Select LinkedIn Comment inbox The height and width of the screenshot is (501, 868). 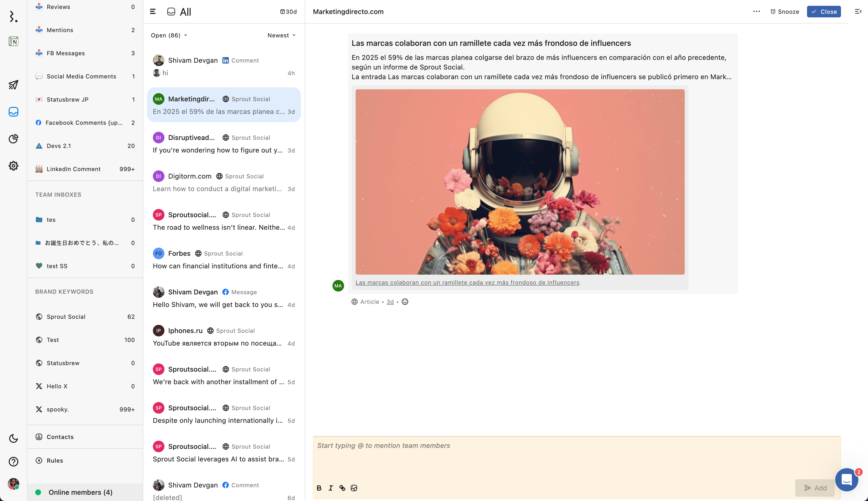pos(74,169)
